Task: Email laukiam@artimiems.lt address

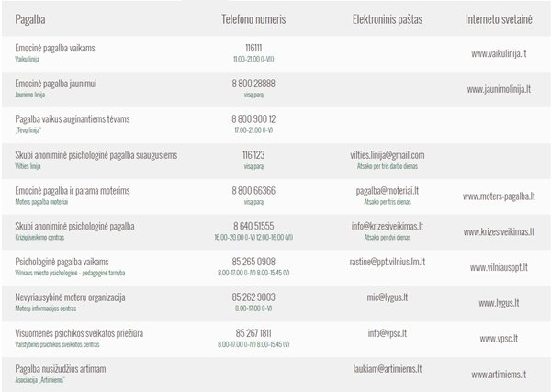Action: coord(388,369)
